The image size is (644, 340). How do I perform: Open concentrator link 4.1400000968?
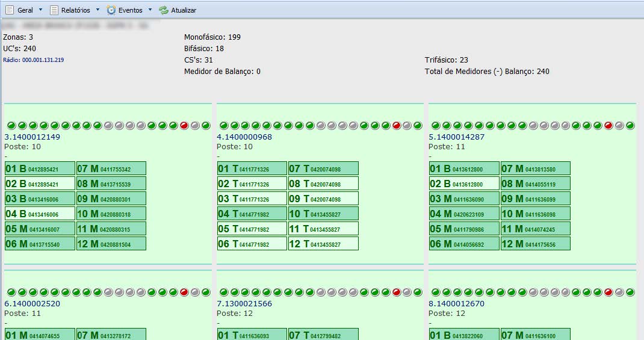pyautogui.click(x=244, y=137)
